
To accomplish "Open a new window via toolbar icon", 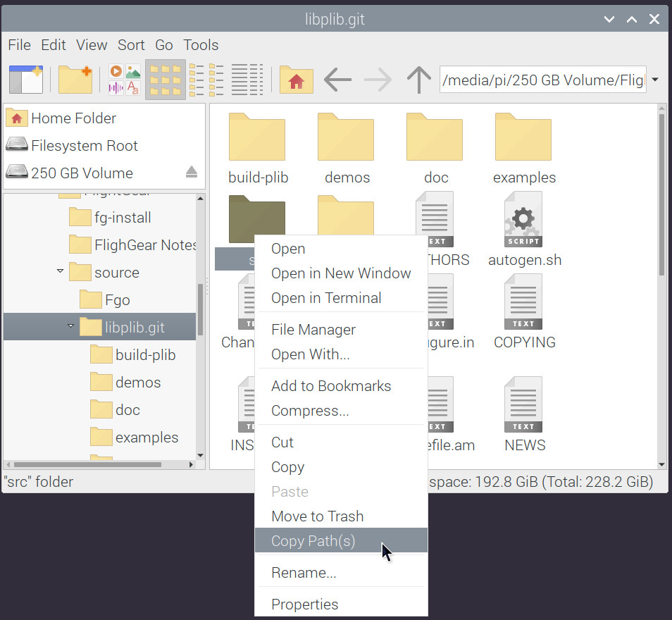I will [26, 80].
